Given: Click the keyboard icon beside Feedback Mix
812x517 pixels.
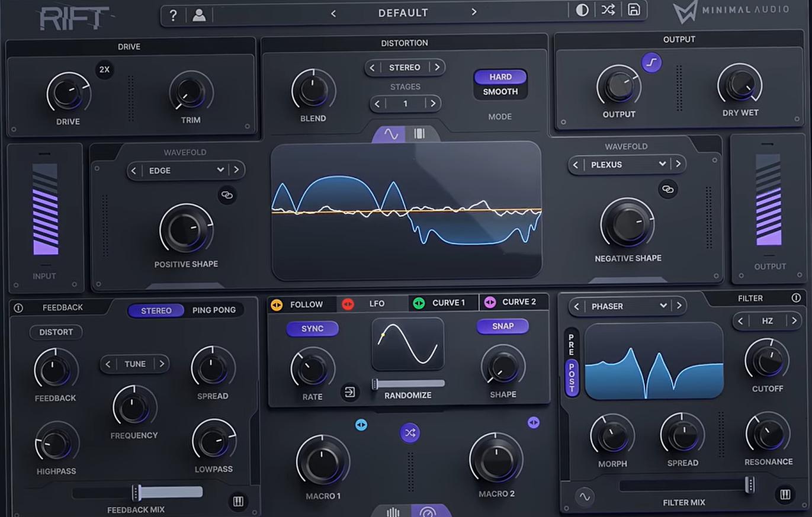Looking at the screenshot, I should pos(238,502).
